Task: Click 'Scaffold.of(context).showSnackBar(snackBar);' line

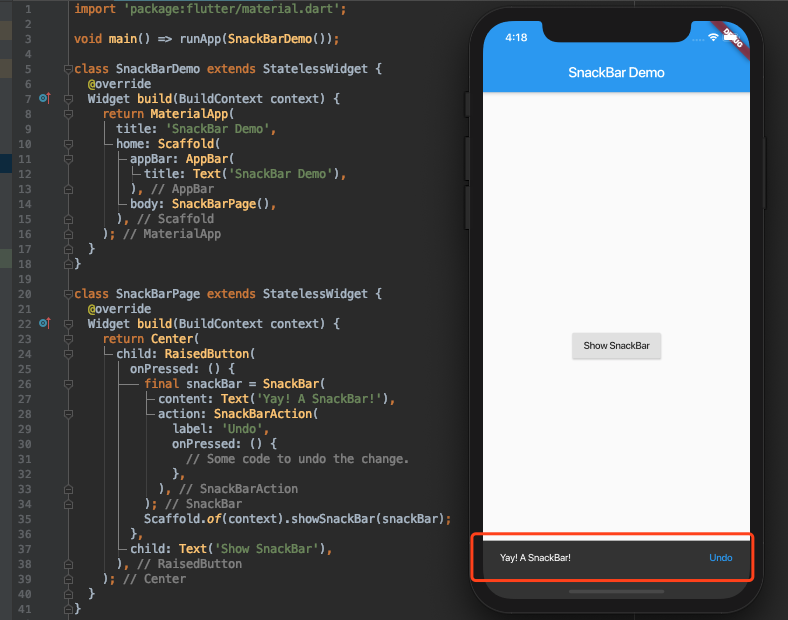Action: (298, 519)
